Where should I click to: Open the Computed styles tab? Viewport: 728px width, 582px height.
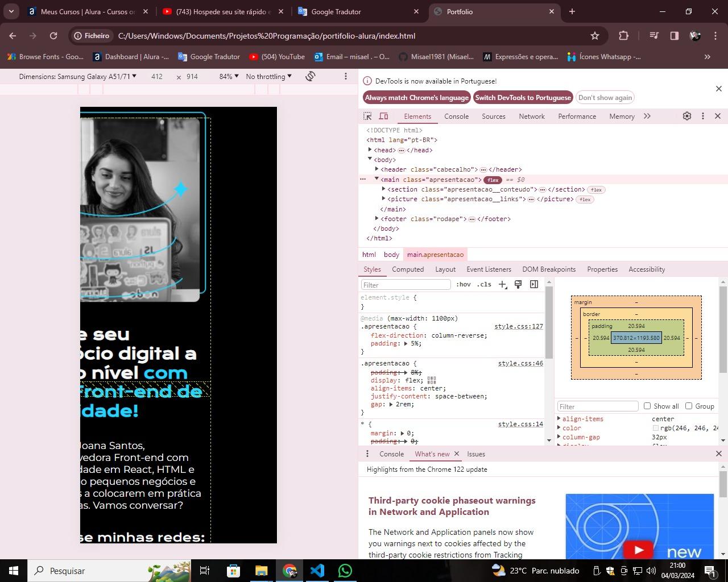coord(408,269)
